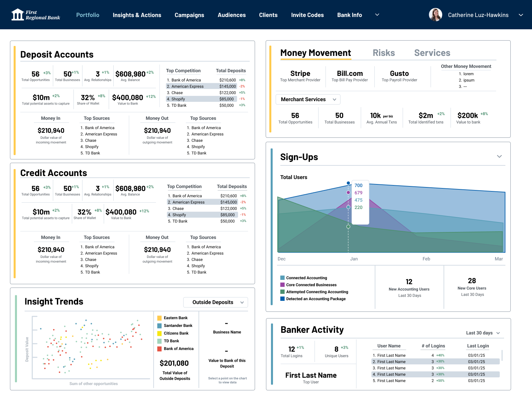The width and height of the screenshot is (532, 404).
Task: Open the navigation overflow chevron after Bank Info
Action: click(377, 15)
